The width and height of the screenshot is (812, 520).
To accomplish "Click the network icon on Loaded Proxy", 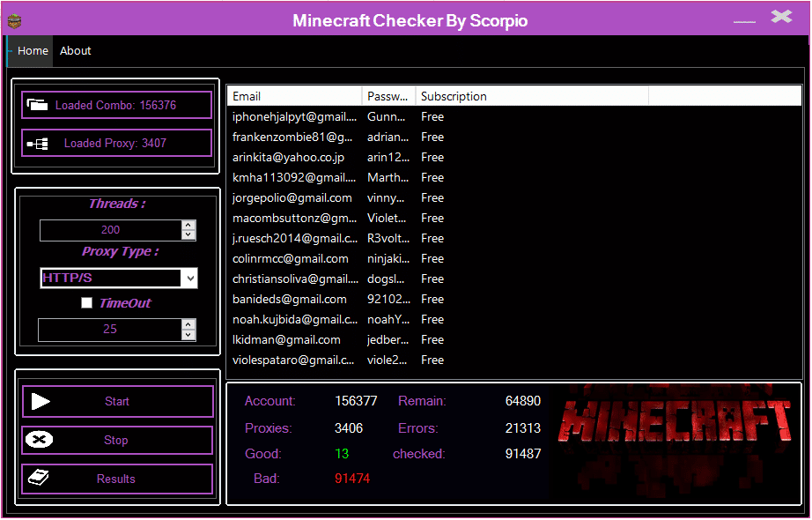I will click(x=37, y=143).
